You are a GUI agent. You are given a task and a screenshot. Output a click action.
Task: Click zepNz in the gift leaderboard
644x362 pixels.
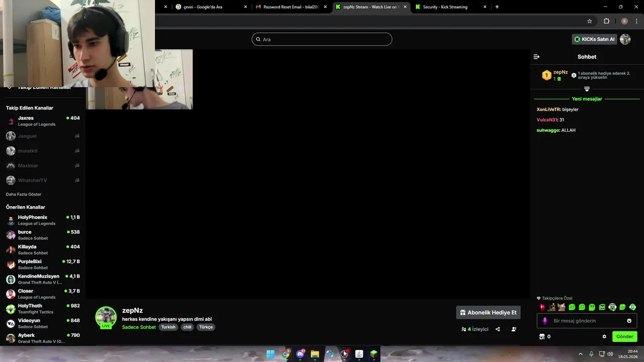[560, 72]
